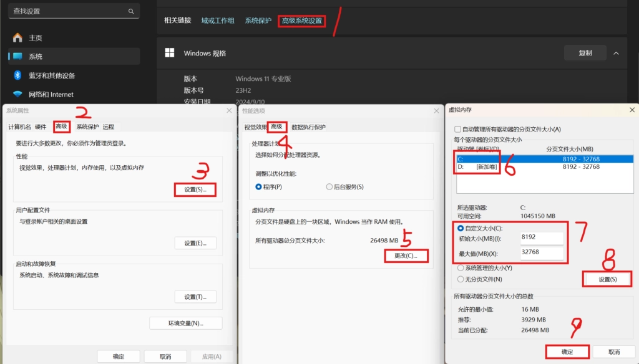Screen dimensions: 639x364
Task: Click the 网络和 Internet Wi-Fi icon
Action: coord(17,94)
